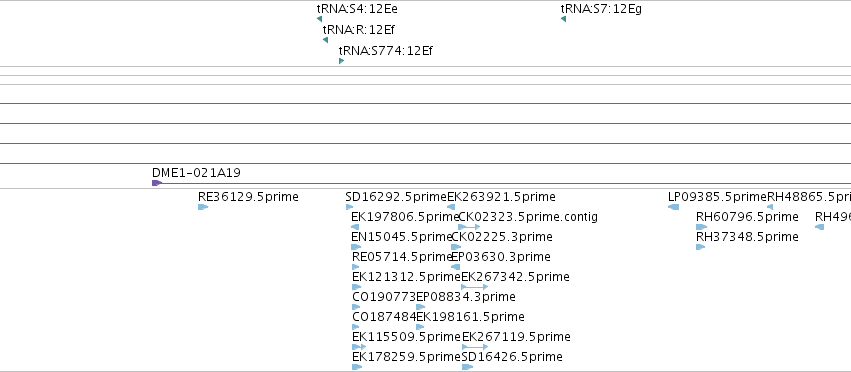The height and width of the screenshot is (372, 851).
Task: Click the tRNA:S774:12Ef label
Action: (x=386, y=51)
